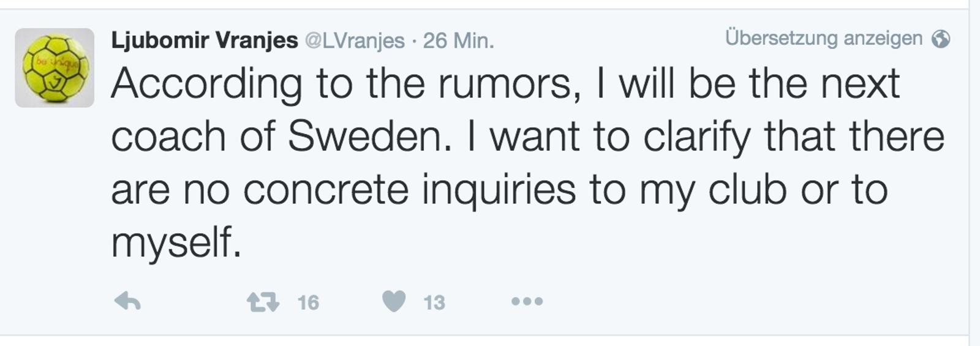Open the @LVranjes handle link
Viewport: 980px width, 346px height.
354,41
